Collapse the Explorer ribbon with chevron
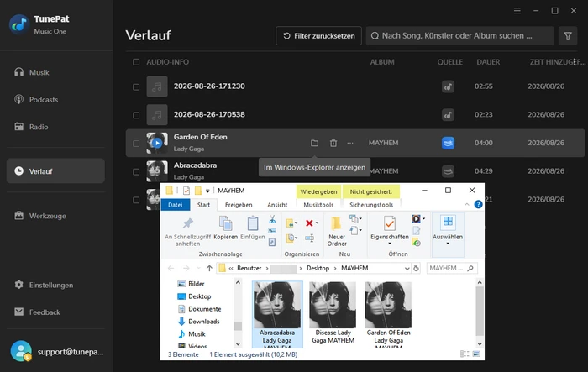Viewport: 588px width, 372px height. tap(467, 204)
